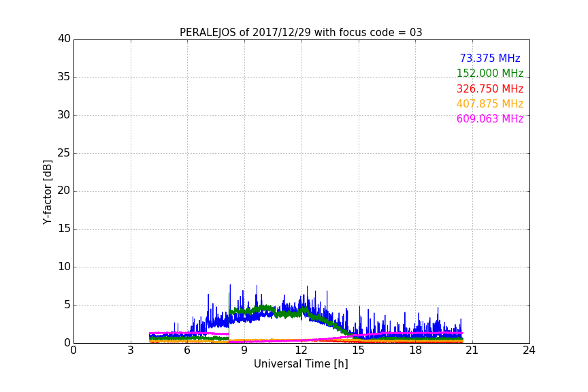Select the 609.063 MHz legend label
Image resolution: width=588 pixels, height=392 pixels.
point(490,118)
